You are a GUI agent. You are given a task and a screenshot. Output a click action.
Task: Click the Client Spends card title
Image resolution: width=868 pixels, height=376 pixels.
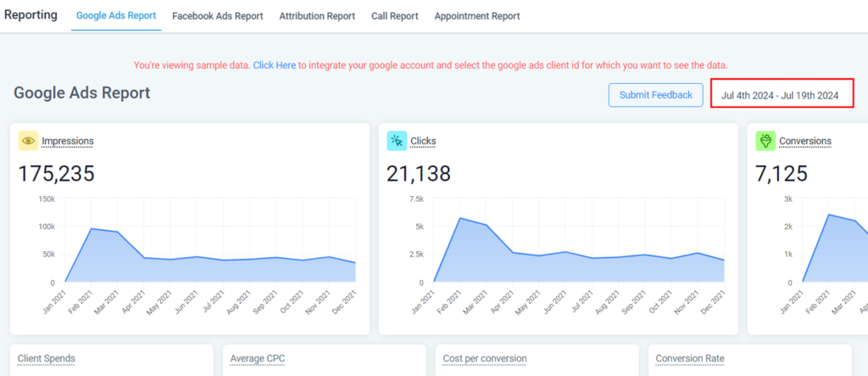[x=47, y=359]
